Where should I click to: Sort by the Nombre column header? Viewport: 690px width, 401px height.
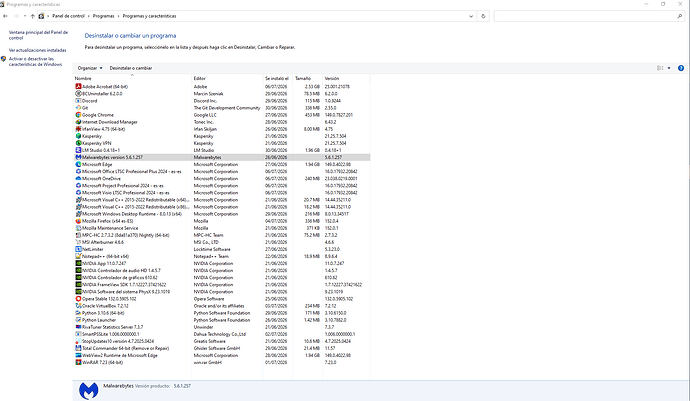pos(132,78)
